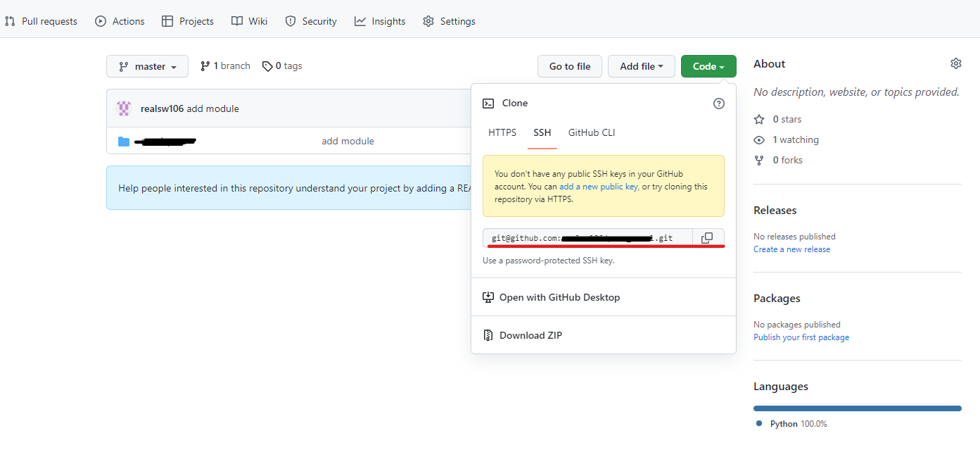Toggle the green Code dropdown button
The image size is (980, 450).
[x=708, y=66]
